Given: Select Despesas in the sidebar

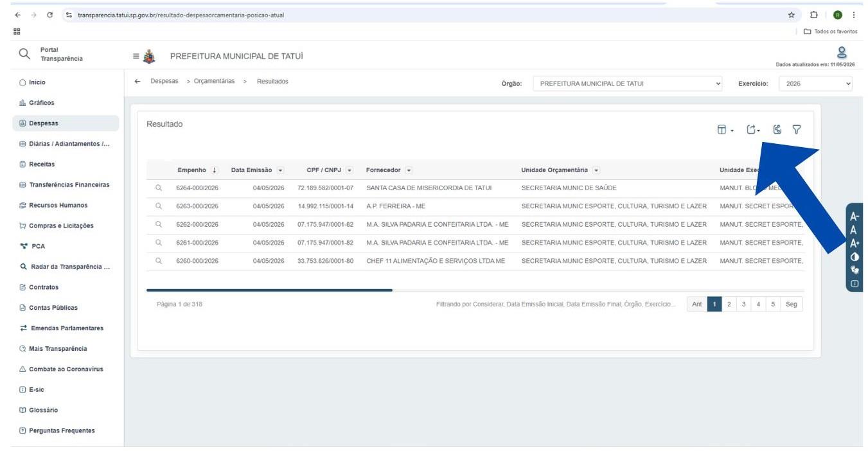Looking at the screenshot, I should [x=65, y=123].
